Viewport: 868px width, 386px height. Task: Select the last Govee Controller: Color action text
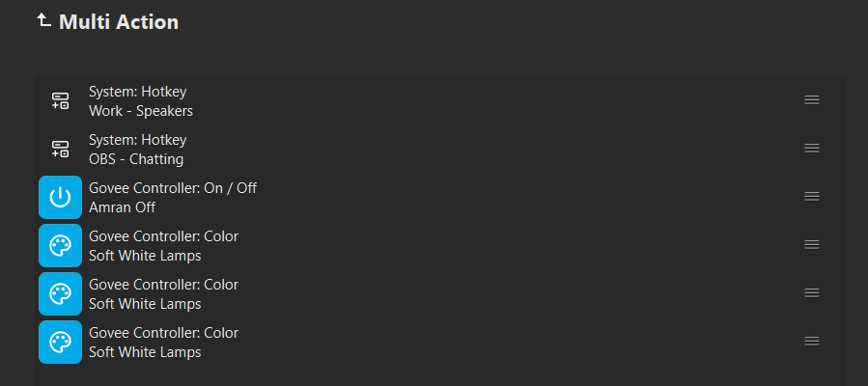(x=163, y=333)
